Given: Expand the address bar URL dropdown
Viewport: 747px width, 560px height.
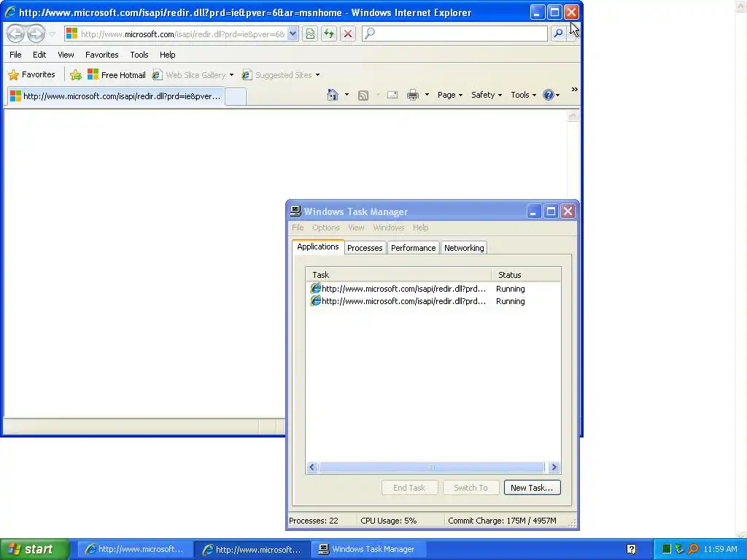Looking at the screenshot, I should coord(293,34).
